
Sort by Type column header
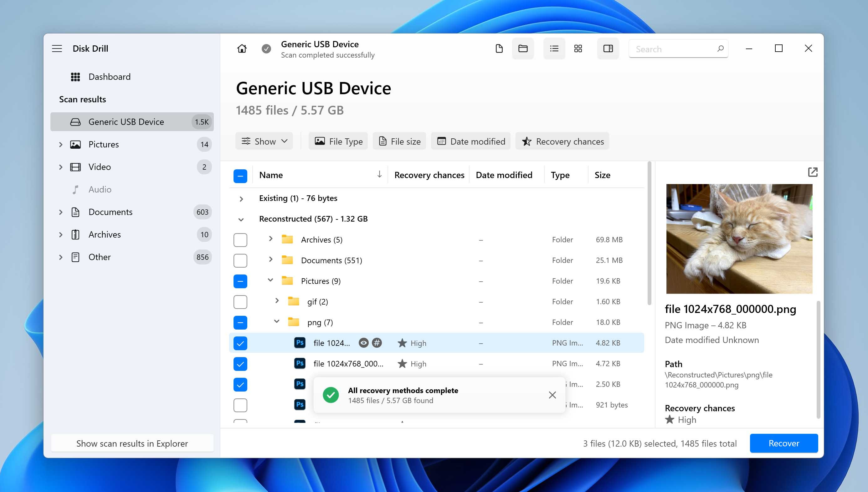pyautogui.click(x=560, y=175)
